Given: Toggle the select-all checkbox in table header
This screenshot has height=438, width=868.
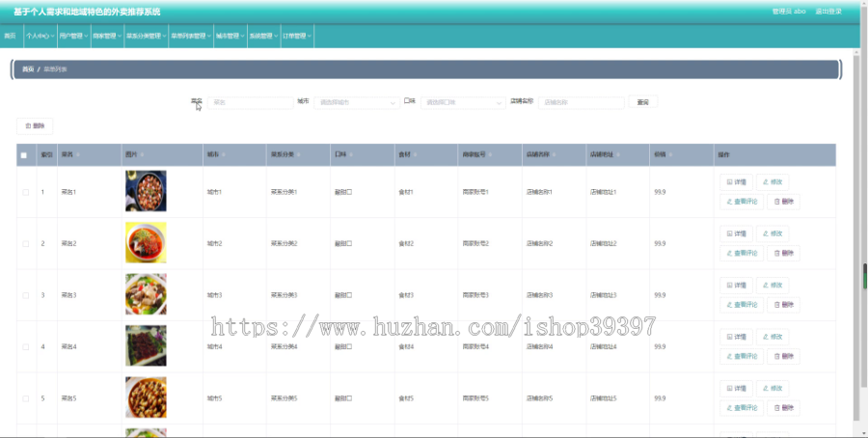Looking at the screenshot, I should coord(24,155).
